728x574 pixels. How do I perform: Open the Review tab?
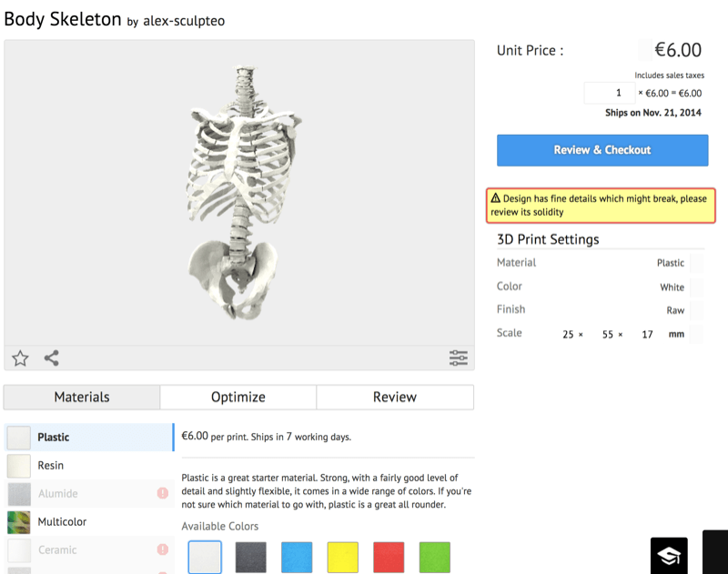click(x=395, y=398)
